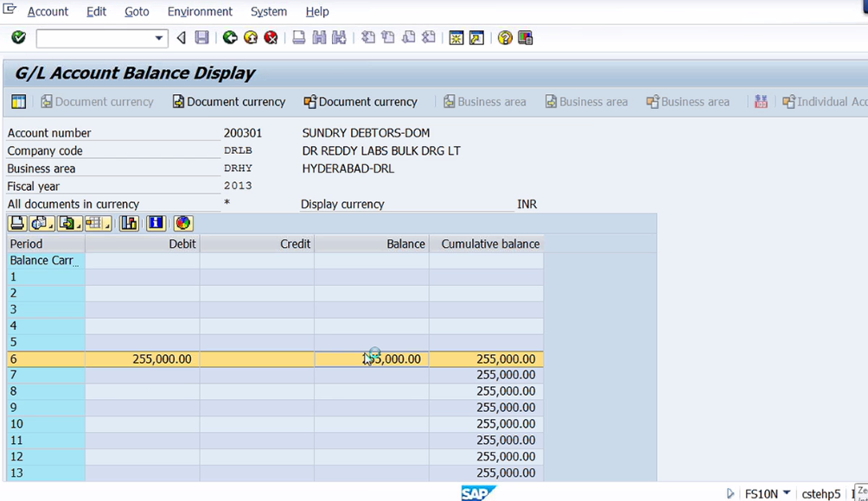Click the Balance column header

point(372,244)
